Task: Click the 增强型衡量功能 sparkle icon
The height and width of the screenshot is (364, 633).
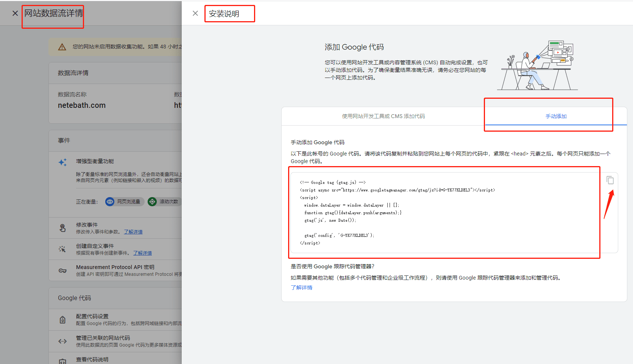Action: coord(62,162)
